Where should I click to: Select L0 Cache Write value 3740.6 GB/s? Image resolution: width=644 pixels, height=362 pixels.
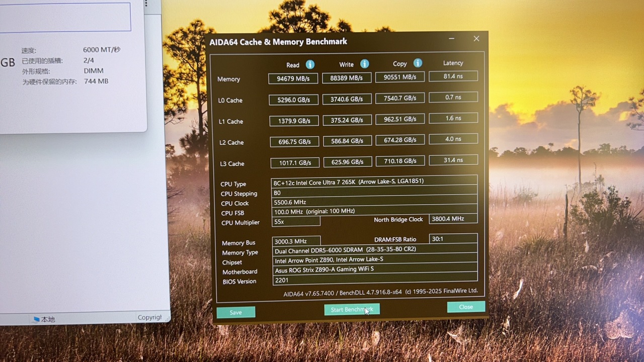tap(347, 99)
